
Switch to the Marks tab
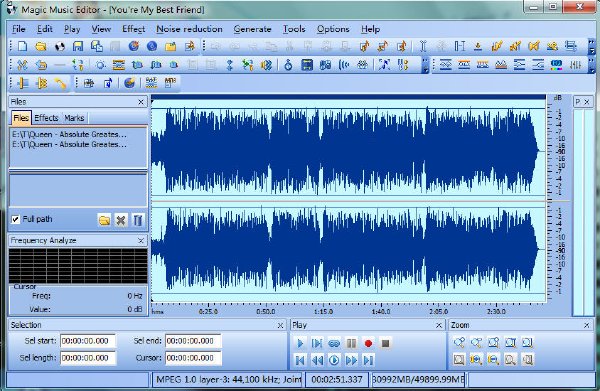pos(74,118)
